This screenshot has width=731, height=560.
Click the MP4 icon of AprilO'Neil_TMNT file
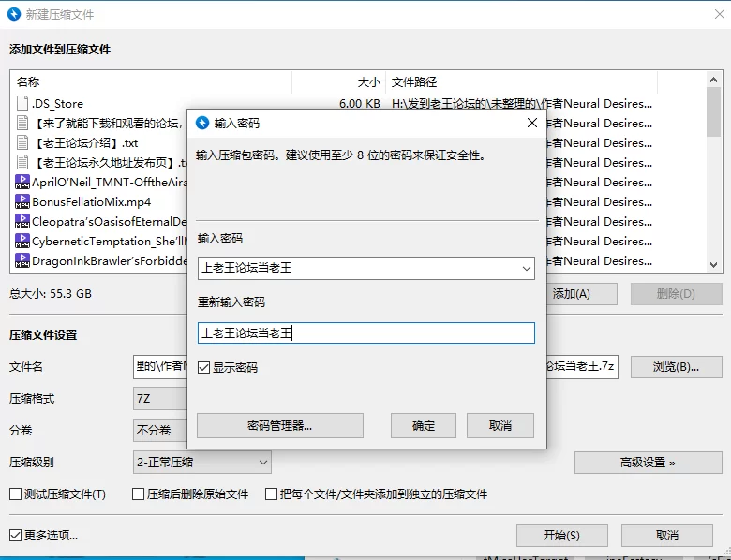click(22, 182)
